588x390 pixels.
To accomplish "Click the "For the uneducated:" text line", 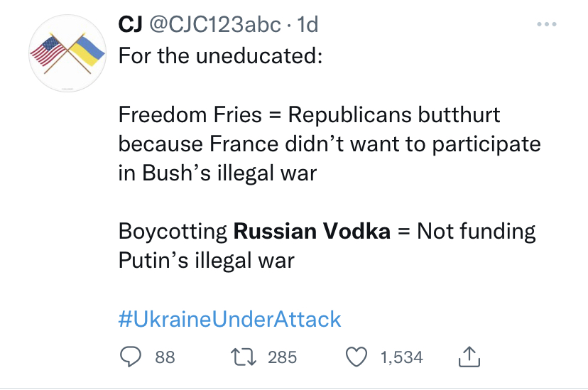I will (x=219, y=55).
